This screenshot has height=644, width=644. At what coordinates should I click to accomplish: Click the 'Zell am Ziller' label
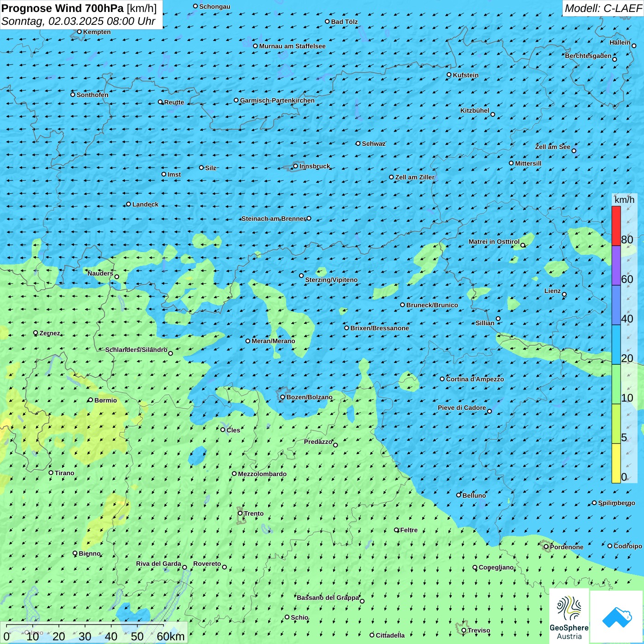(x=415, y=177)
